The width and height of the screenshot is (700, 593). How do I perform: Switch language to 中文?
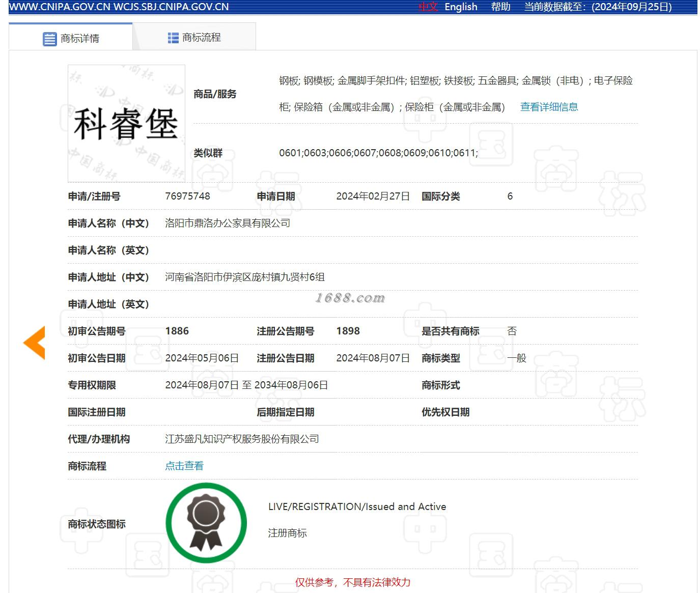(428, 7)
